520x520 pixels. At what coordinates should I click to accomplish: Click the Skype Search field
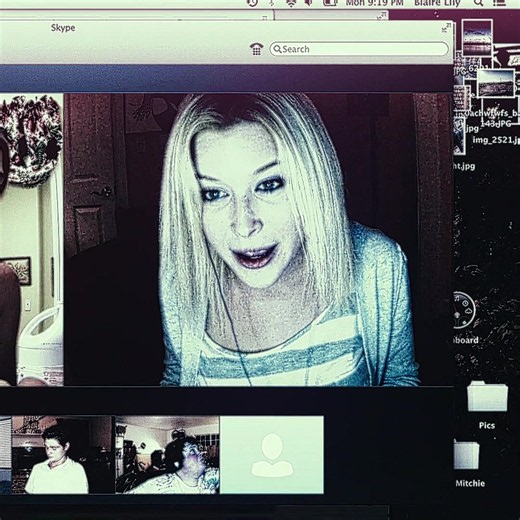coord(359,49)
